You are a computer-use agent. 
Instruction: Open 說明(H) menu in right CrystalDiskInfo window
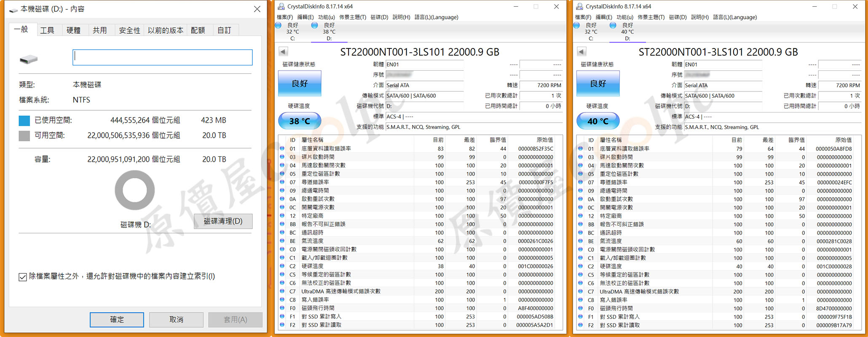tap(700, 17)
